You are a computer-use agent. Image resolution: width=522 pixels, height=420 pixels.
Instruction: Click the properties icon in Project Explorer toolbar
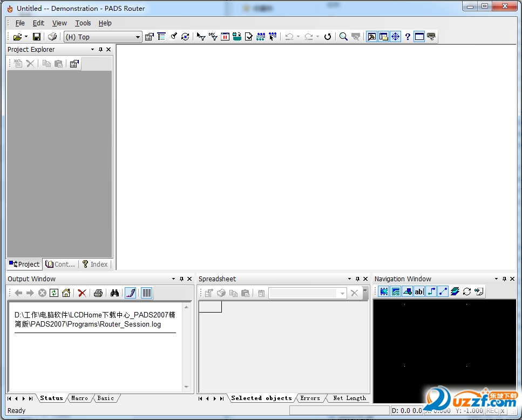74,64
